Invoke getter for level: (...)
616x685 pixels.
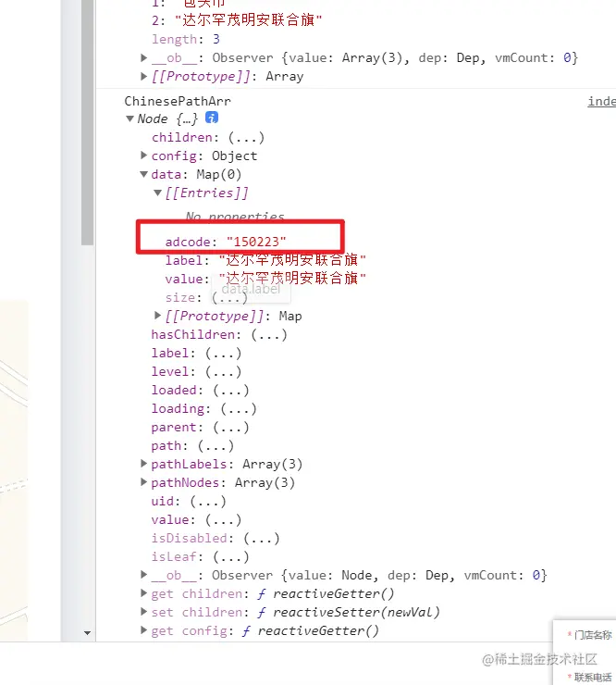click(223, 372)
